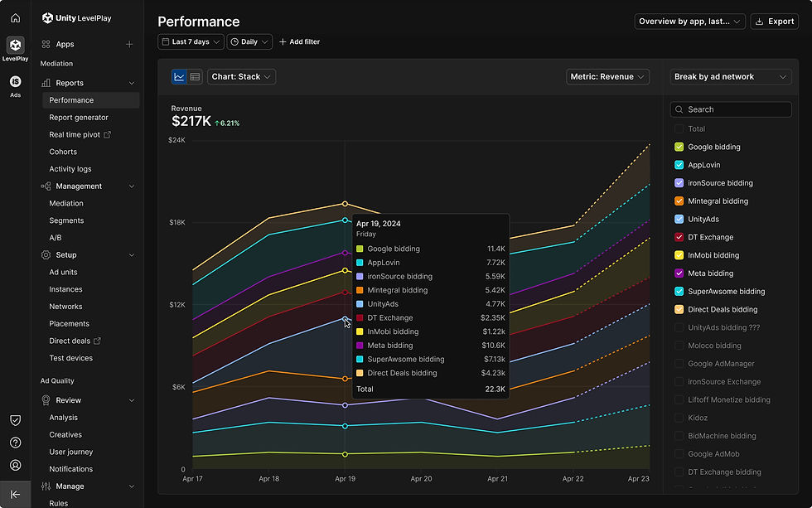Click the Reports bar chart icon

tap(46, 83)
